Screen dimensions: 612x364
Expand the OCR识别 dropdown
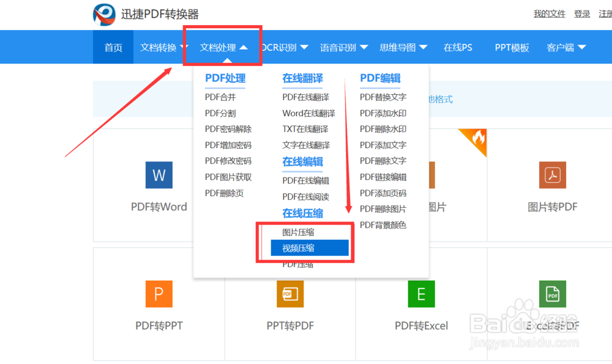[x=285, y=48]
